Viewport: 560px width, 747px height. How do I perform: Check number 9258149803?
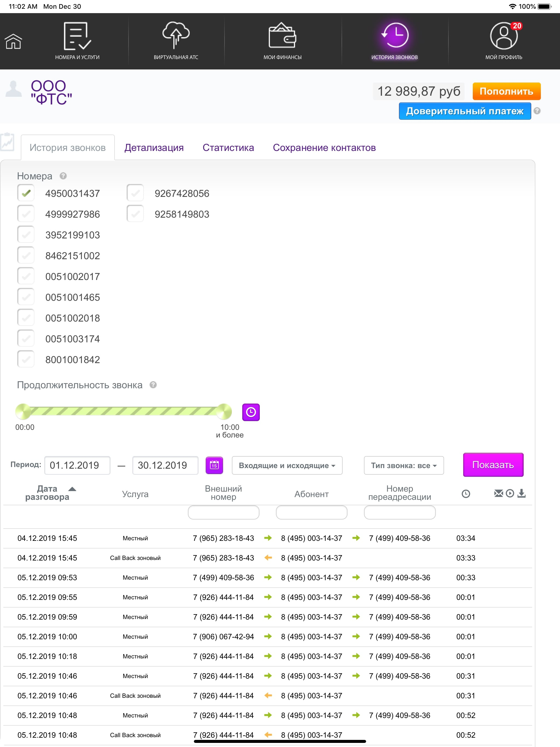(x=135, y=214)
